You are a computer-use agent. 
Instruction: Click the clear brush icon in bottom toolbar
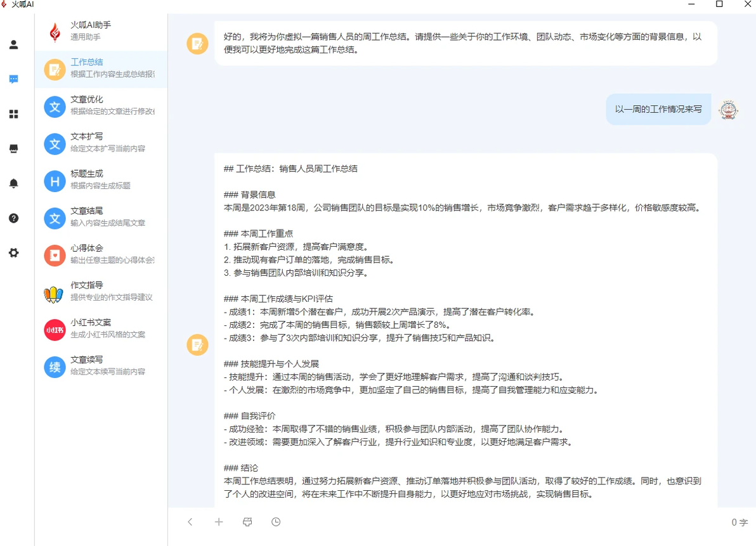coord(247,522)
